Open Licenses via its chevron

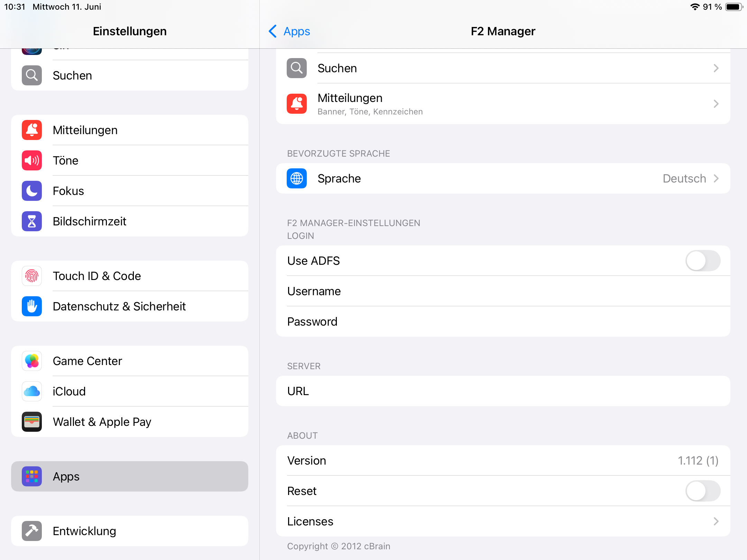point(716,521)
